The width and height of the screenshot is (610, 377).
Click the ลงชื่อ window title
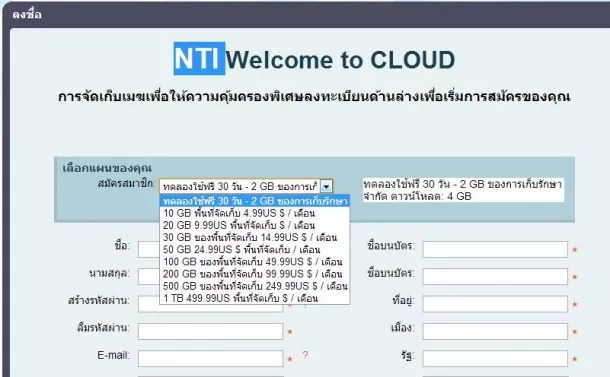[x=26, y=14]
